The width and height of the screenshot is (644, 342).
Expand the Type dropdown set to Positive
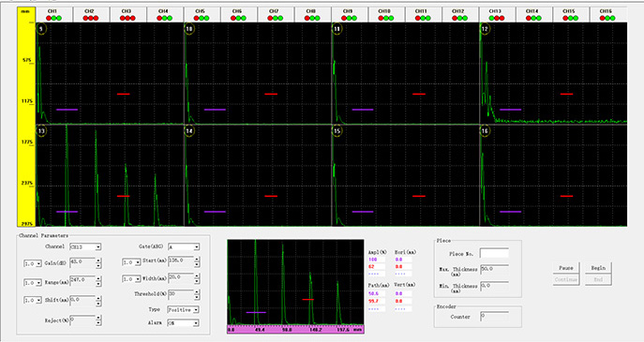[183, 309]
